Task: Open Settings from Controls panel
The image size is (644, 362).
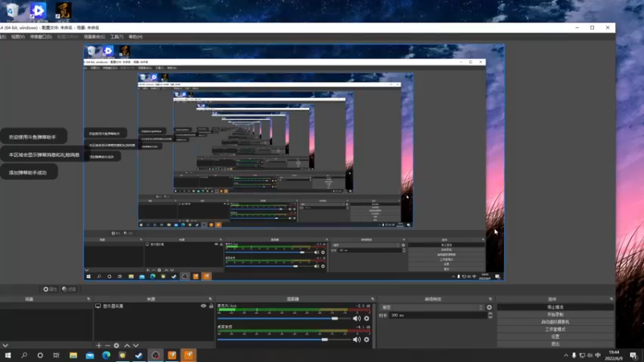Action: coord(555,336)
